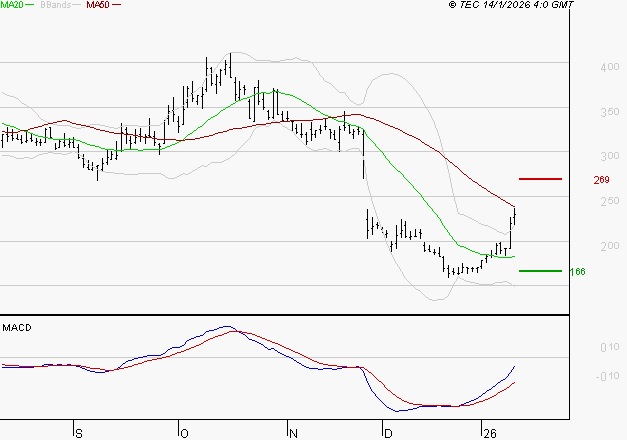Click the BBands legend label
This screenshot has width=627, height=440.
click(56, 5)
